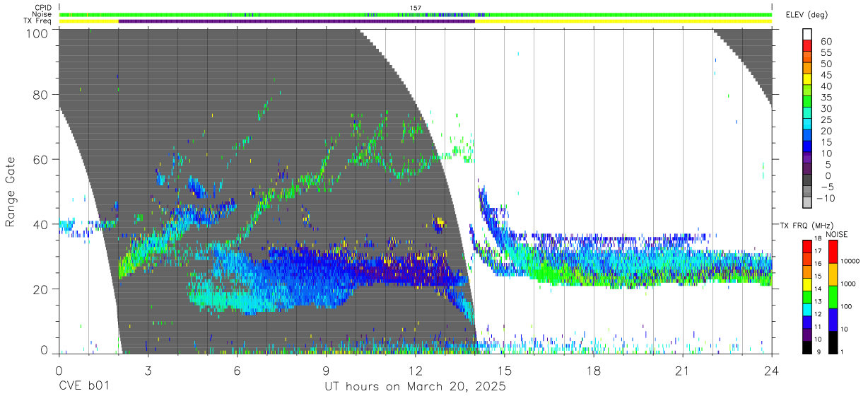Click the red top segment of TX FRQ colorbar
The height and width of the screenshot is (401, 868).
(807, 246)
